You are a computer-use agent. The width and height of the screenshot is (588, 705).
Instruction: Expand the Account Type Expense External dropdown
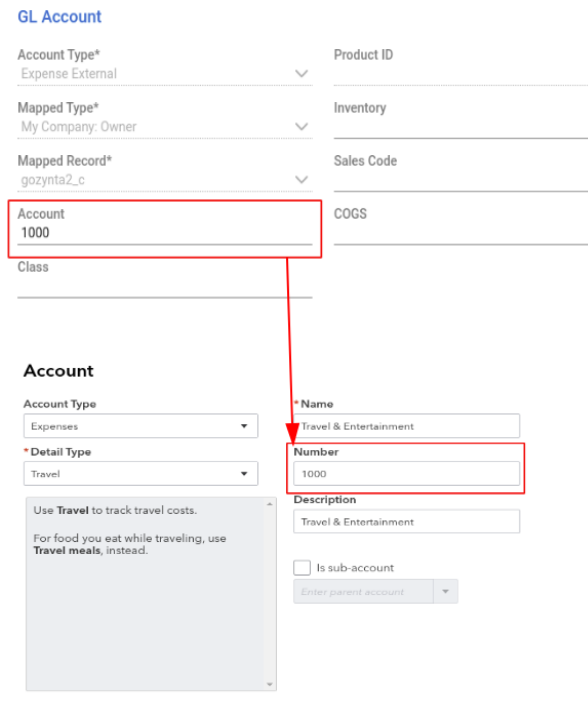pos(165,74)
